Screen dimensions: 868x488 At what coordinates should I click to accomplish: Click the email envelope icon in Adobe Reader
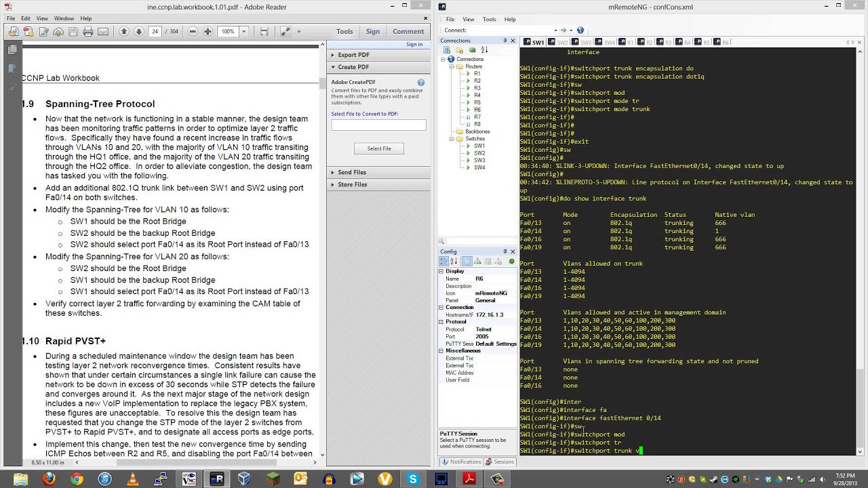point(103,31)
